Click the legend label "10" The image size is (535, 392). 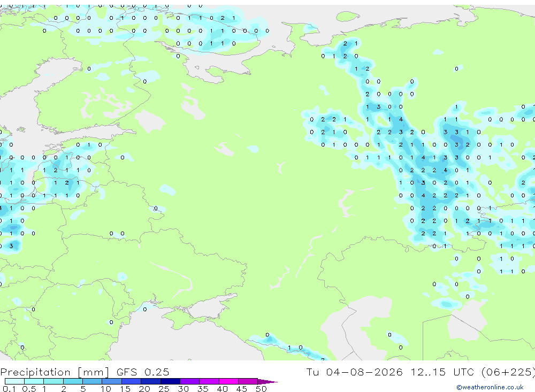106,389
